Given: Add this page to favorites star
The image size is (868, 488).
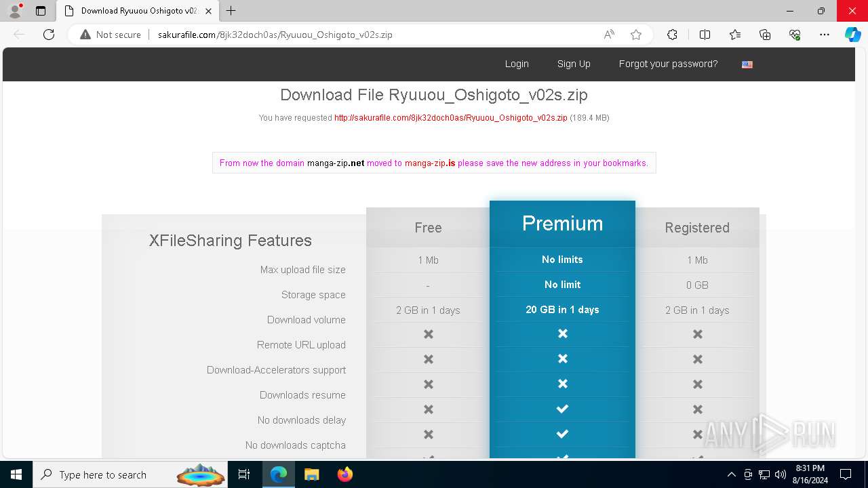Looking at the screenshot, I should pos(636,35).
